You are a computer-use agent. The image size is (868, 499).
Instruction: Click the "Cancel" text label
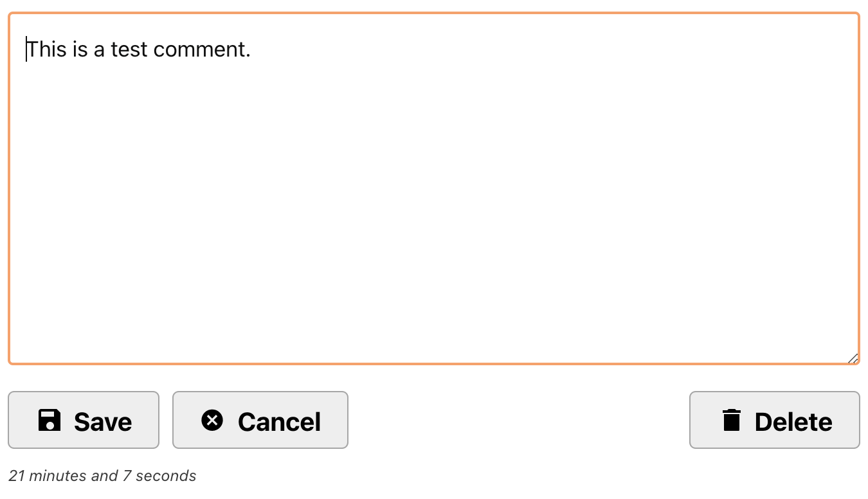[x=279, y=422]
